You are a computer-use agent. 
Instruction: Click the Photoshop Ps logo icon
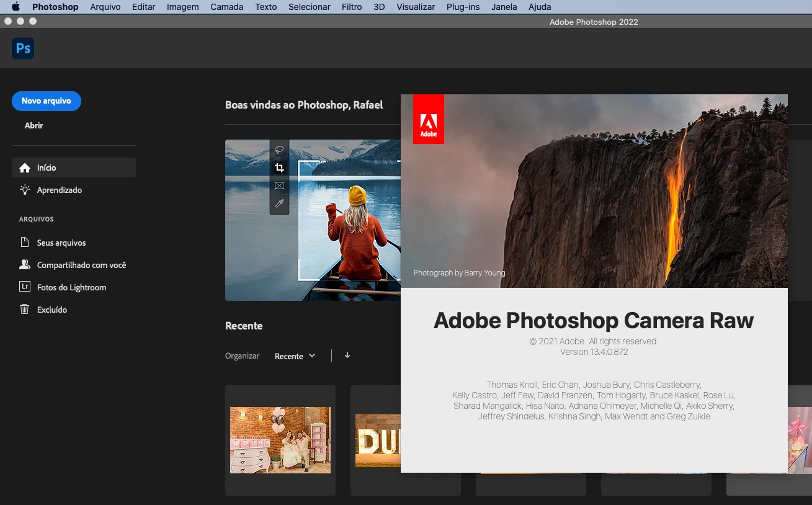click(x=23, y=48)
